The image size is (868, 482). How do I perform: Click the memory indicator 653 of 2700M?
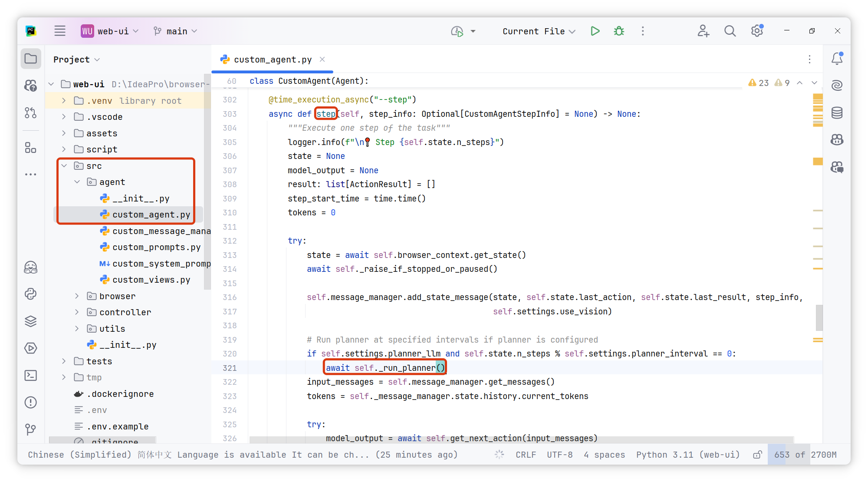pyautogui.click(x=805, y=455)
